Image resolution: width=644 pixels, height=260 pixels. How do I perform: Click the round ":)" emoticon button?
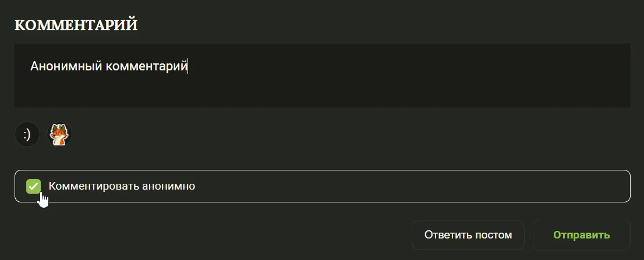click(x=27, y=135)
